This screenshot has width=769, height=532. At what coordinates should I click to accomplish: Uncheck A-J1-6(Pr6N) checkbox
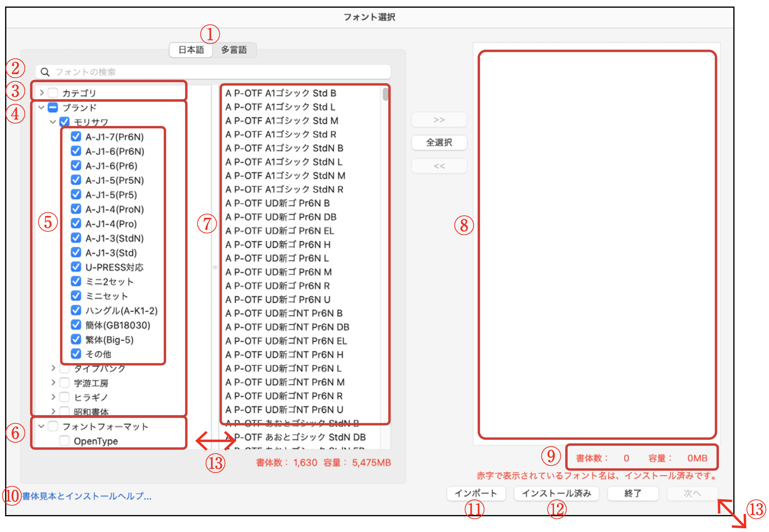point(76,151)
